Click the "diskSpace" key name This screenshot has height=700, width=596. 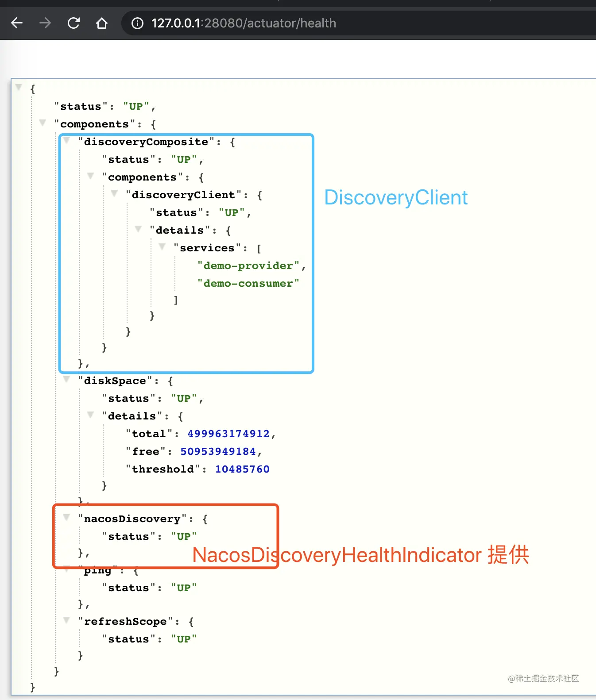coord(115,381)
